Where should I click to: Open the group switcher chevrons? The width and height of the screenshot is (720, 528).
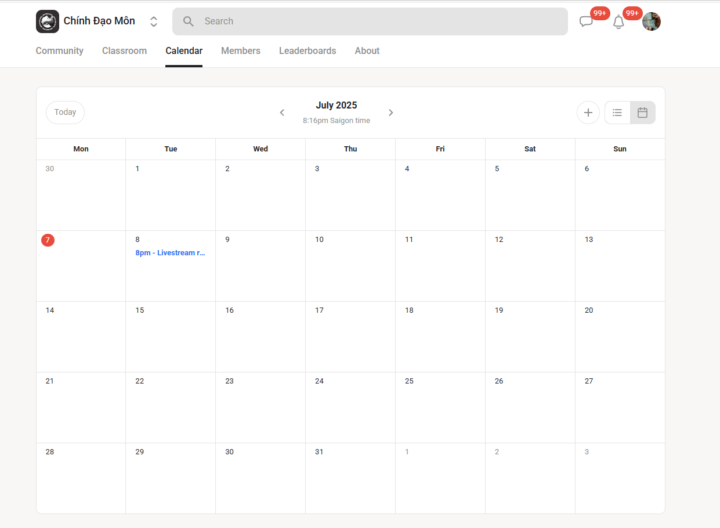point(153,22)
